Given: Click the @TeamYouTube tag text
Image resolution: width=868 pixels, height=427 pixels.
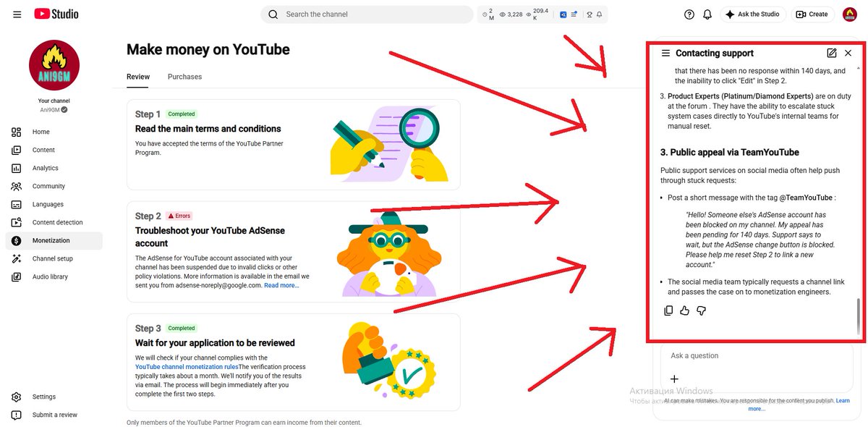Looking at the screenshot, I should point(807,198).
